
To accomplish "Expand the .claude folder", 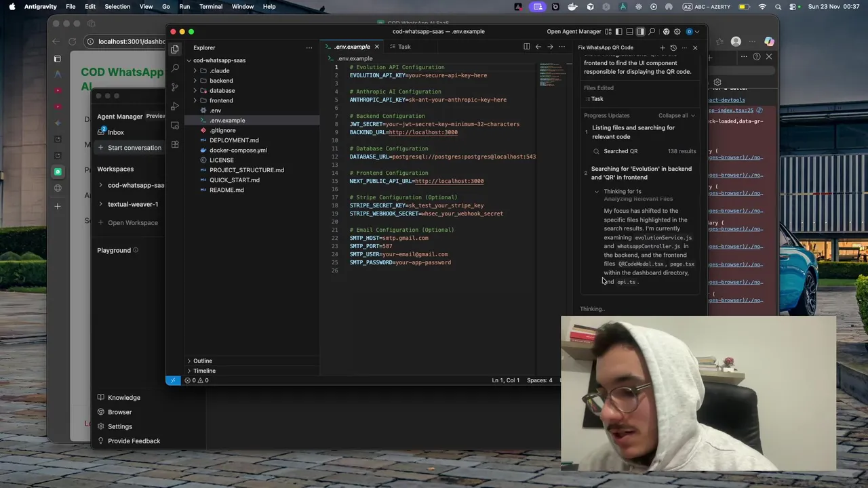I will point(220,70).
